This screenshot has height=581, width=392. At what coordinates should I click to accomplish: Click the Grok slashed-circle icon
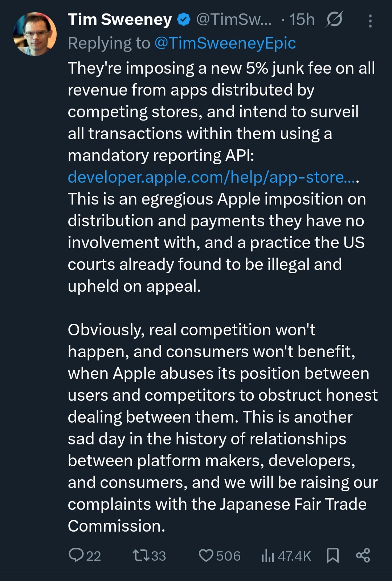point(334,19)
